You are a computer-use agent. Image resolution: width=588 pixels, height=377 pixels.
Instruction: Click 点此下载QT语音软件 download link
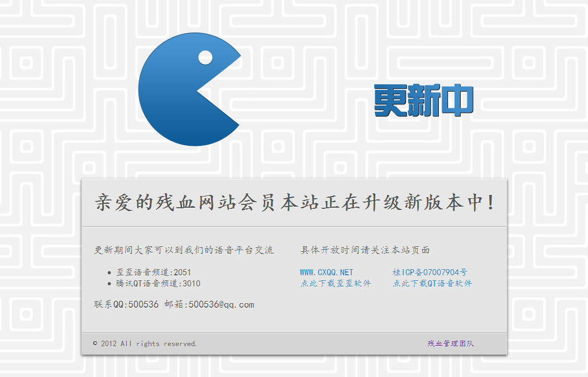[433, 283]
